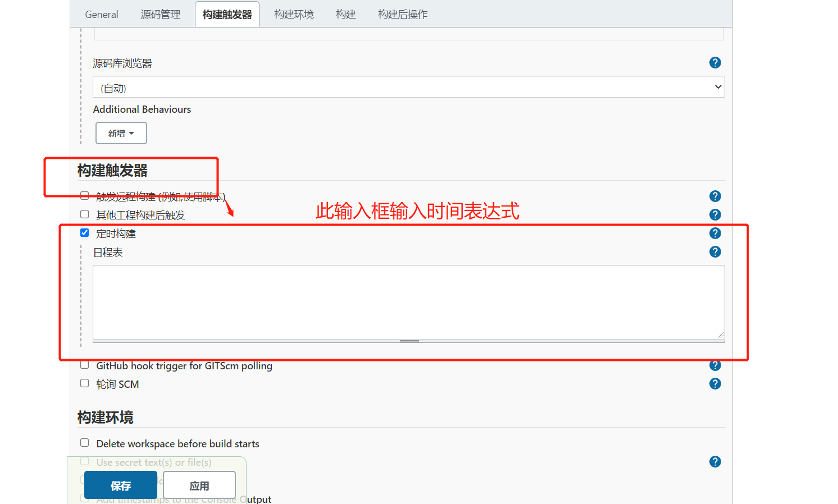Check Use secret text(s) or file(s)
The height and width of the screenshot is (504, 838).
point(85,461)
